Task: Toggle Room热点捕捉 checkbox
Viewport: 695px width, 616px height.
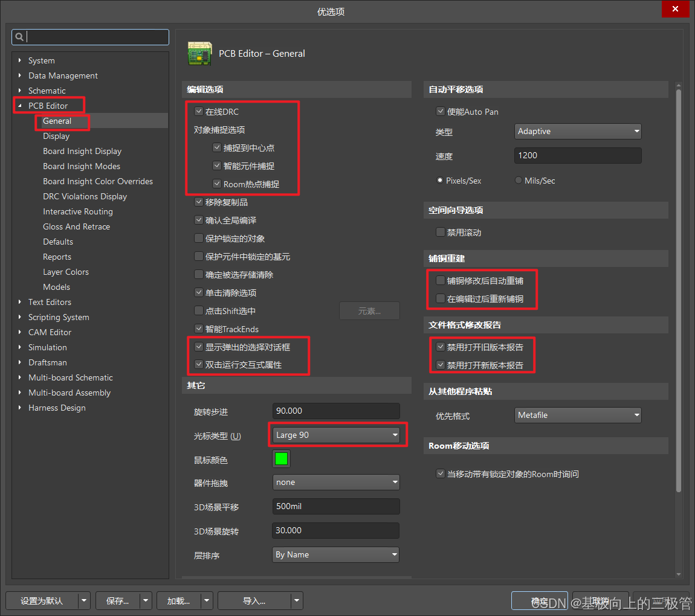Action: [x=217, y=184]
